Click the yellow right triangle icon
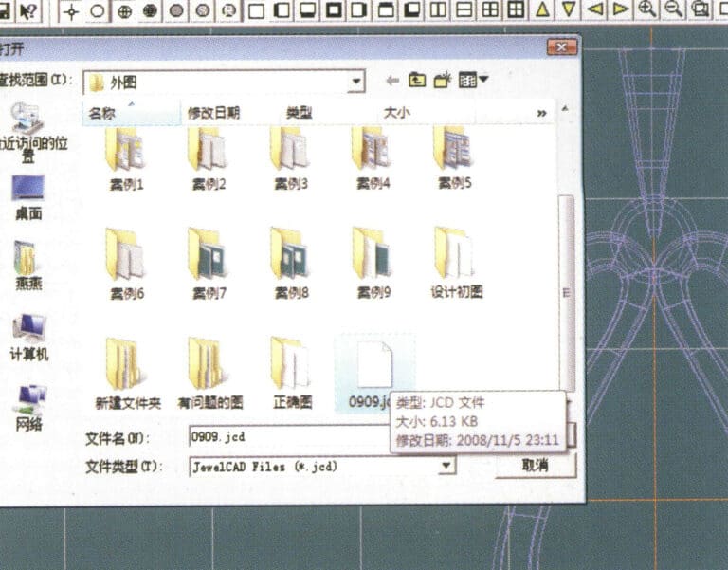Viewport: 728px width, 570px height. (621, 9)
